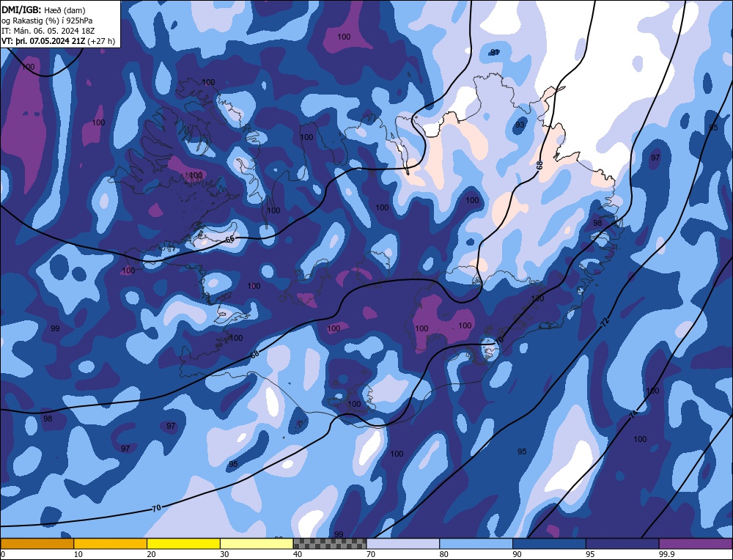
Task: Click the '72' contour label
Action: pos(605,322)
